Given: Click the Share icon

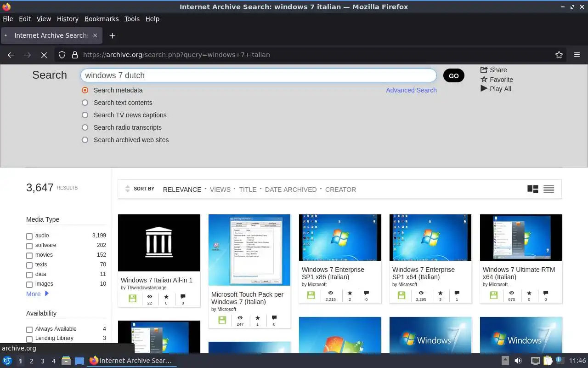Looking at the screenshot, I should point(484,70).
